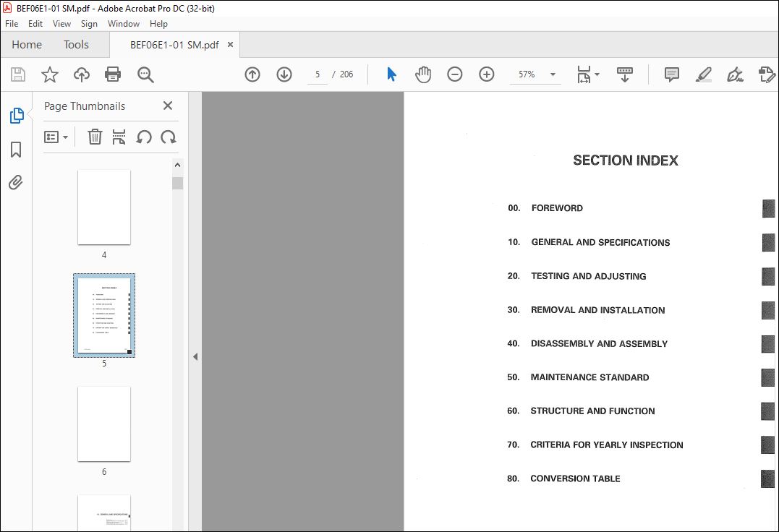The image size is (779, 532).
Task: Expand the fit page options arrow
Action: tap(597, 74)
